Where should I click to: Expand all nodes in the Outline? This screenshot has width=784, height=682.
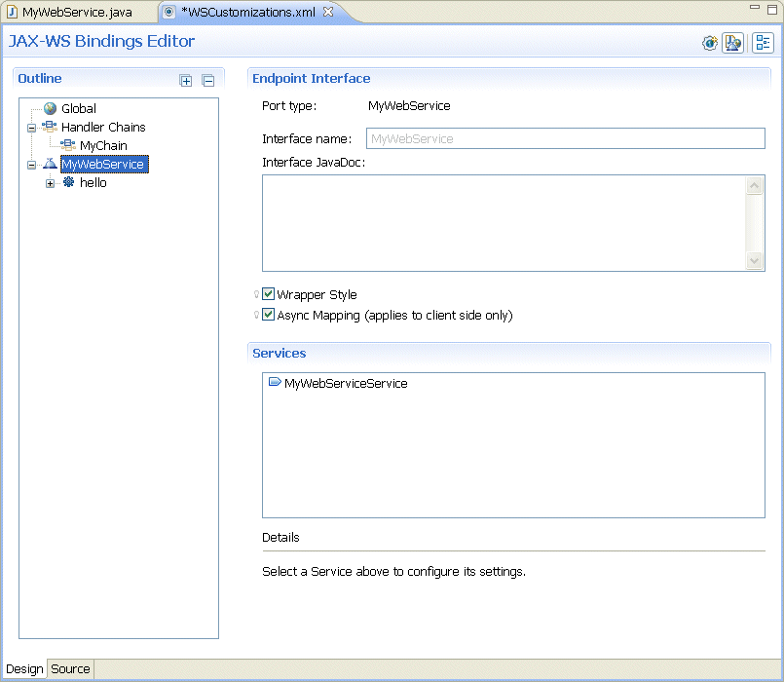tap(185, 80)
